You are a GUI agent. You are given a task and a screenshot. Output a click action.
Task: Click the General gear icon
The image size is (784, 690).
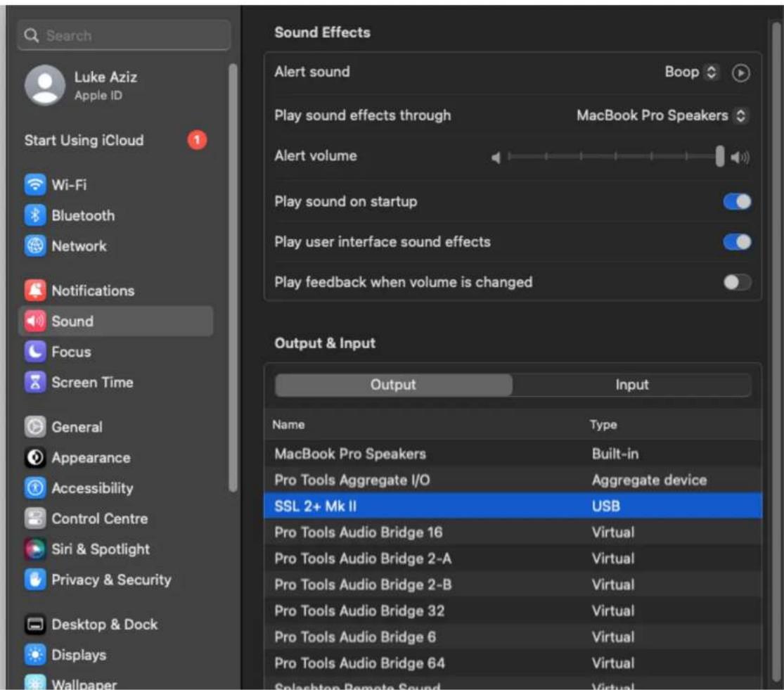pyautogui.click(x=35, y=426)
